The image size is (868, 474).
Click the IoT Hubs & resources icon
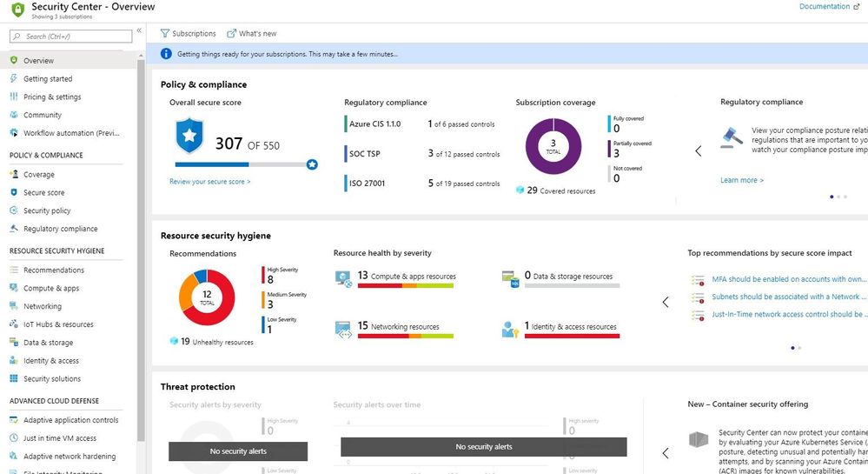(x=14, y=324)
